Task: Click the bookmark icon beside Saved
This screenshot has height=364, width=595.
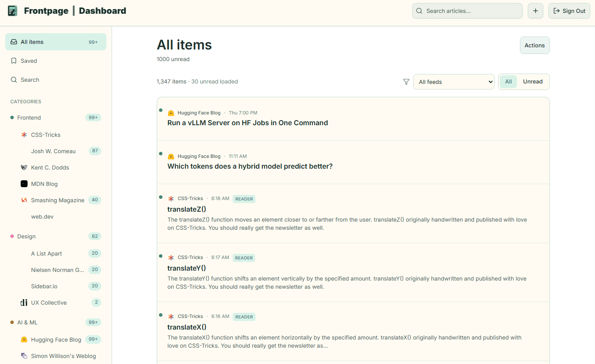Action: click(x=14, y=61)
